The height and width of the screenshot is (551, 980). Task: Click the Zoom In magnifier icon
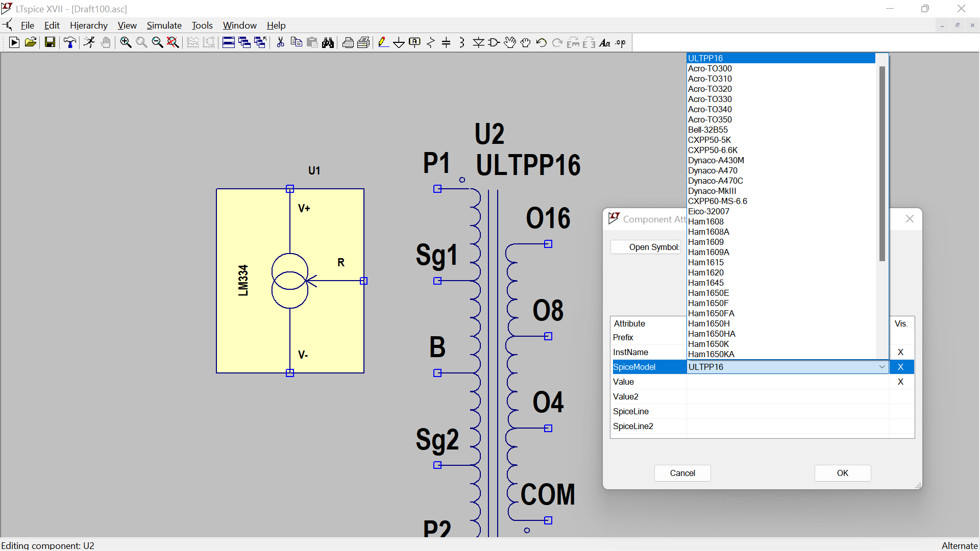tap(126, 43)
